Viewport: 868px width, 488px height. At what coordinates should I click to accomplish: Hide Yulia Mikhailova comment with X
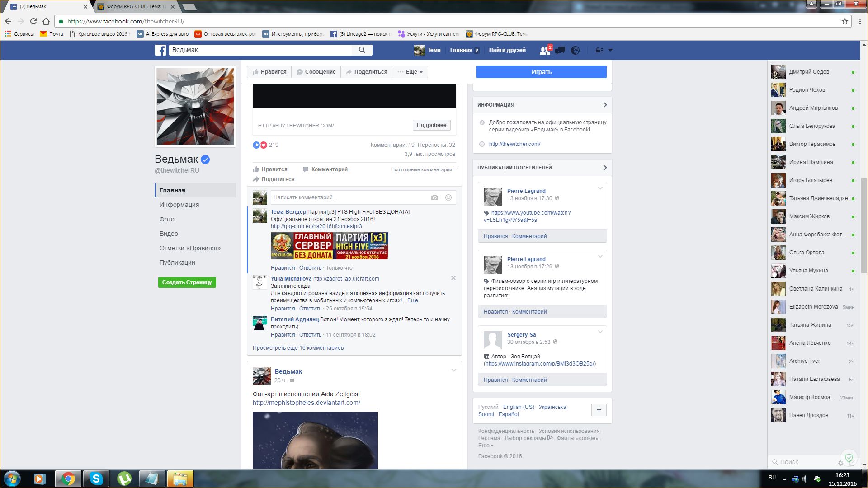453,278
